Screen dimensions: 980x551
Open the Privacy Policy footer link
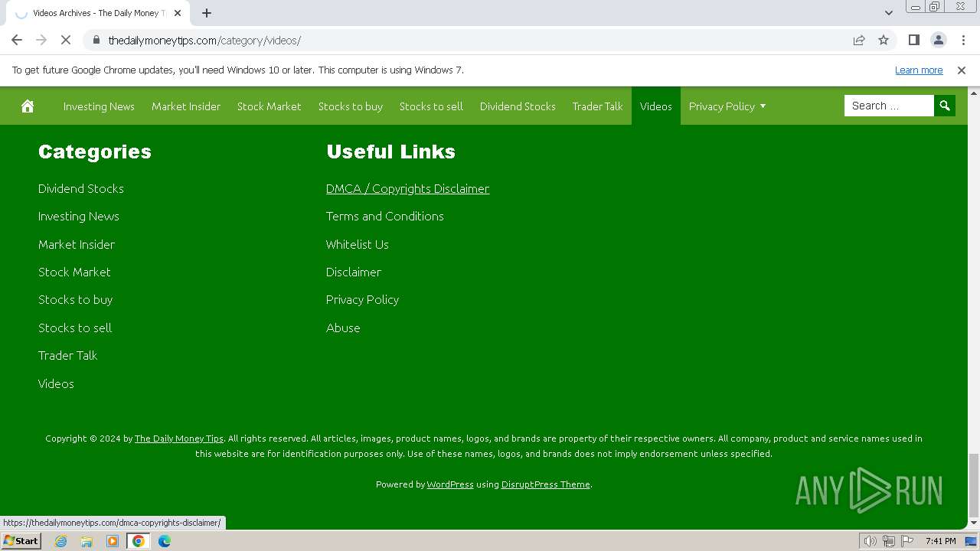tap(362, 299)
